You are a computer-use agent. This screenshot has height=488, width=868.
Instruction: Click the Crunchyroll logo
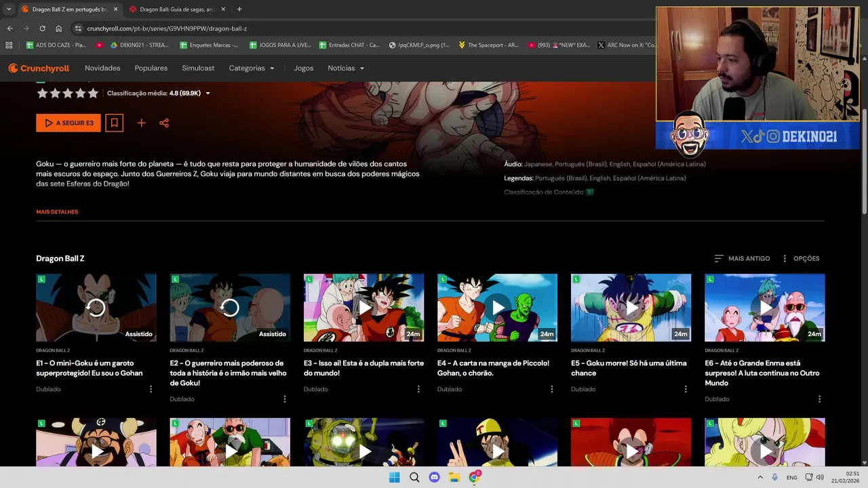tap(39, 68)
